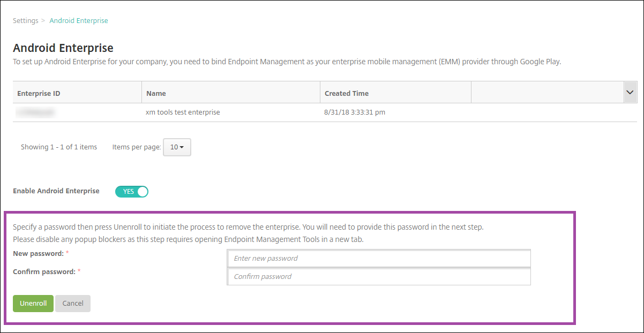The width and height of the screenshot is (644, 333).
Task: Sort by Enterprise ID column header
Action: point(39,93)
